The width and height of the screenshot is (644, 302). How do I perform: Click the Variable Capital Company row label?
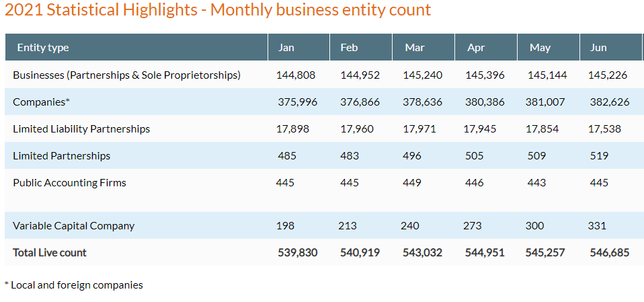74,226
